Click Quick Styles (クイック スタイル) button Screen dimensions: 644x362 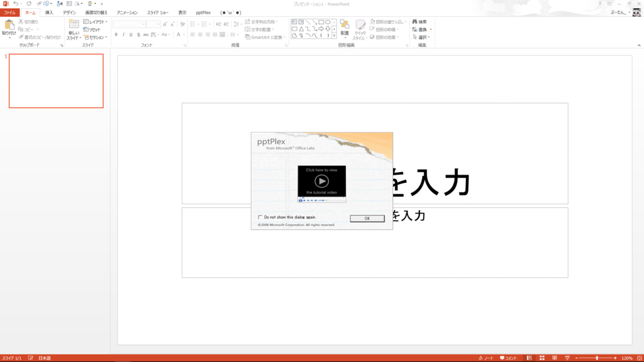pyautogui.click(x=360, y=30)
